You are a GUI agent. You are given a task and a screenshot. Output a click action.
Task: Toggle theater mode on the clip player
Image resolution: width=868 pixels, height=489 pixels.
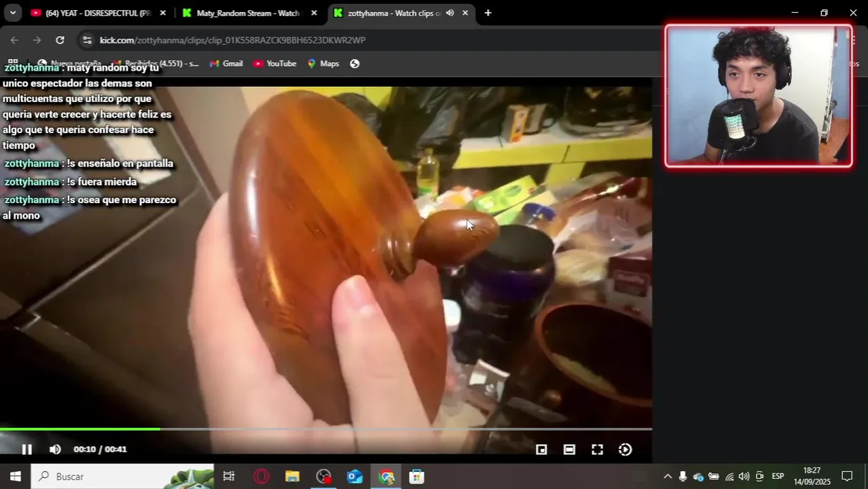coord(569,450)
